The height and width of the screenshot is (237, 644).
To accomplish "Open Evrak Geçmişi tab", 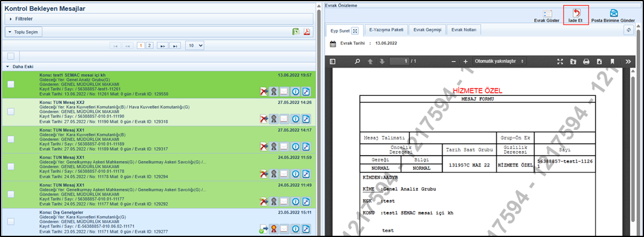I will click(427, 30).
